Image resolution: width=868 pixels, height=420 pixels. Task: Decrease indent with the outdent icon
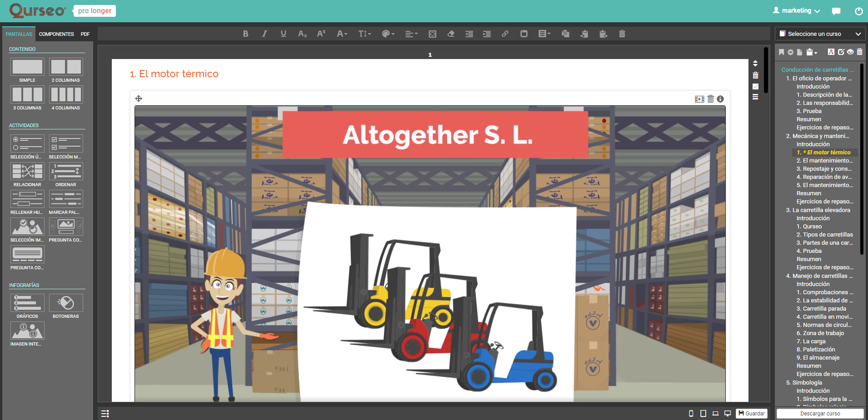coord(469,34)
